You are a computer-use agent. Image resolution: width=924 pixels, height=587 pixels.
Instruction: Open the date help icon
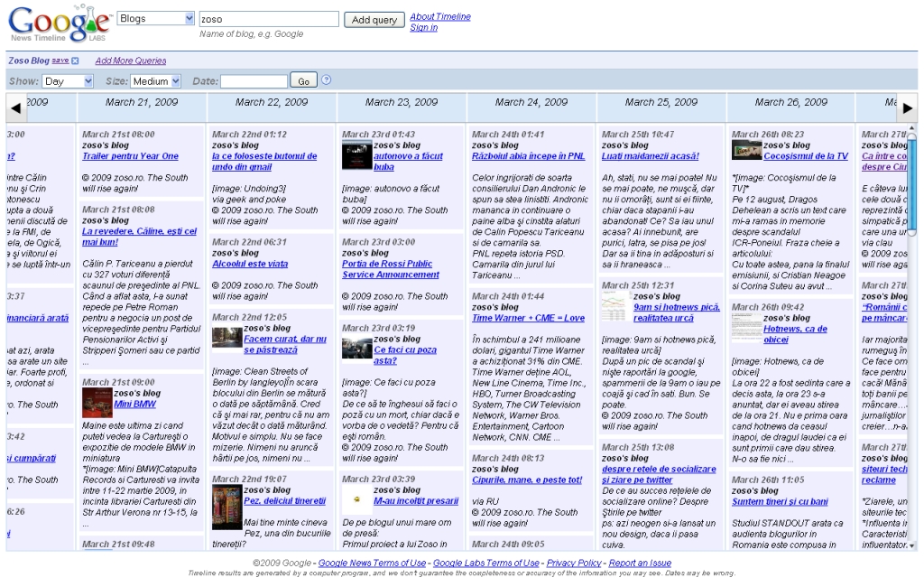point(327,80)
